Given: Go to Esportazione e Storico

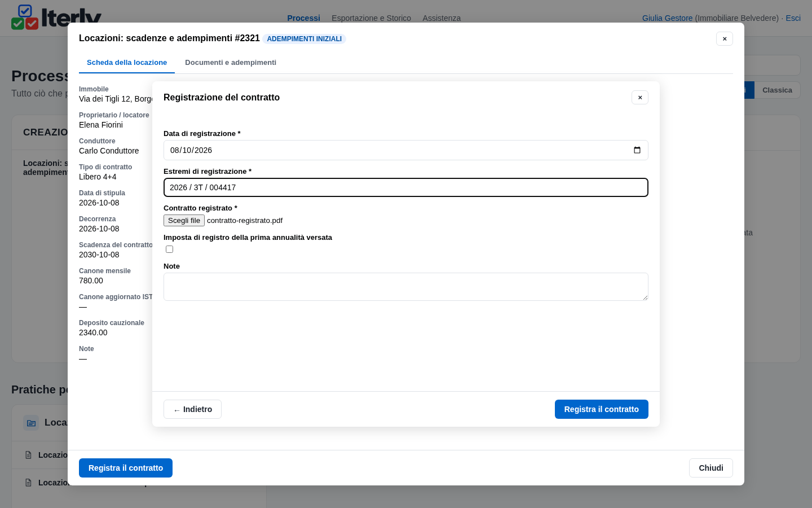Looking at the screenshot, I should click(x=371, y=18).
